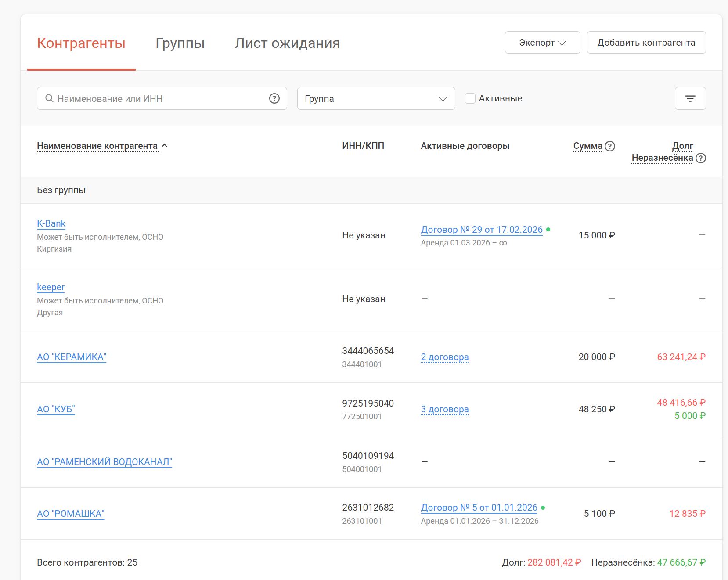Click total debt 282 081,42 ₽ in footer
728x580 pixels.
(x=554, y=562)
